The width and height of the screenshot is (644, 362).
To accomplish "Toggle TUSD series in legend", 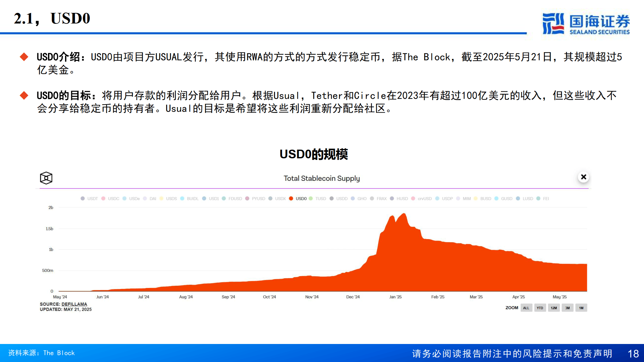I will (x=317, y=199).
